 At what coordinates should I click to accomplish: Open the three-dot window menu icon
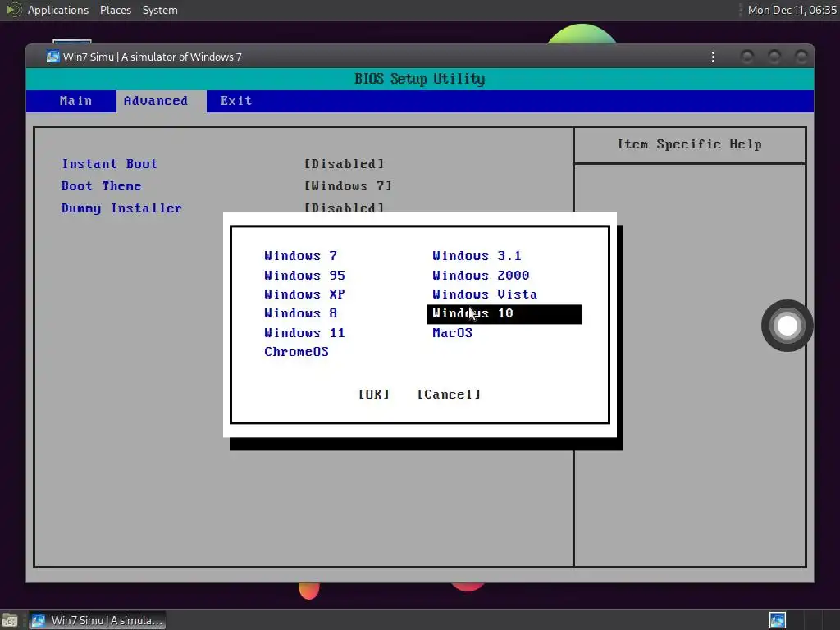pyautogui.click(x=713, y=57)
